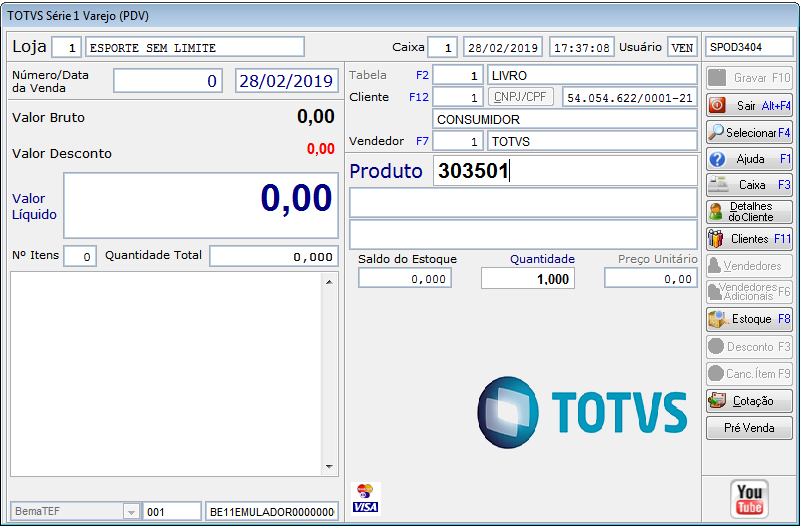801x528 pixels.
Task: Click the sale date field 28/02/2019
Action: 287,81
